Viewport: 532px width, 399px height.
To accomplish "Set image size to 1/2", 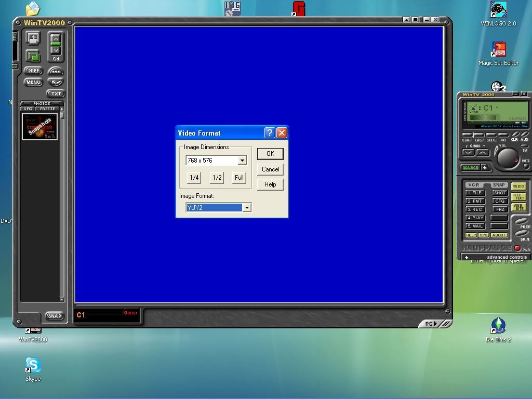I will tap(217, 178).
